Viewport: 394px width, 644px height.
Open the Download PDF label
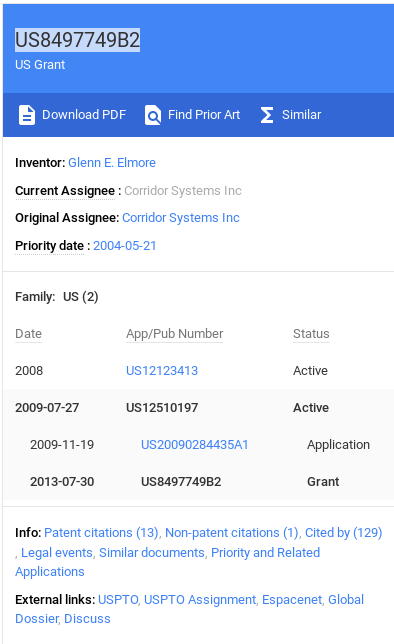pyautogui.click(x=84, y=115)
